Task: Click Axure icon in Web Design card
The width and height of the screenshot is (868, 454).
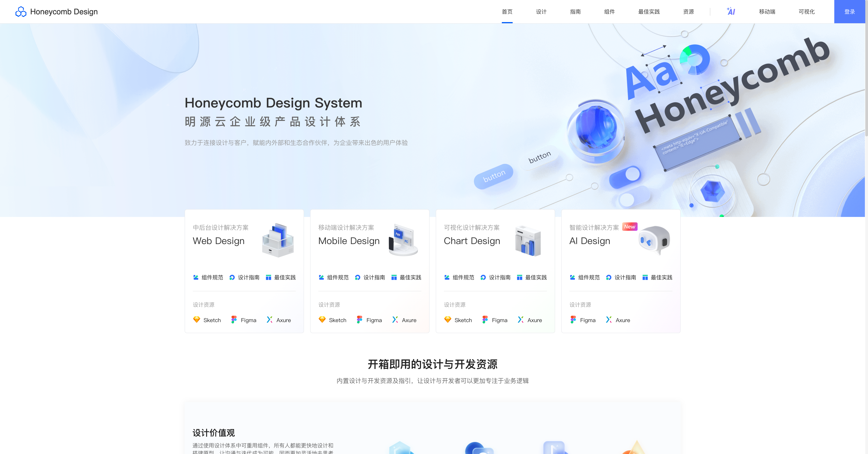Action: point(269,320)
